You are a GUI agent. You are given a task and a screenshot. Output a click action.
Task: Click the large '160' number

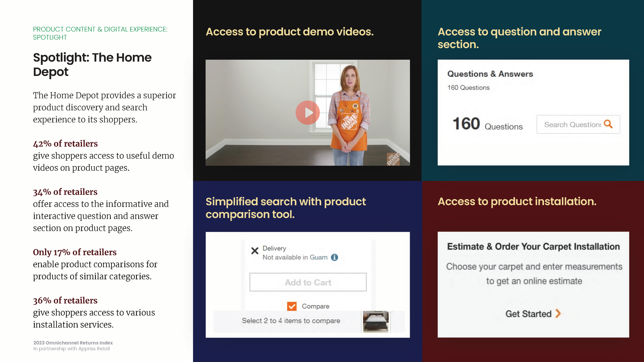(x=466, y=123)
